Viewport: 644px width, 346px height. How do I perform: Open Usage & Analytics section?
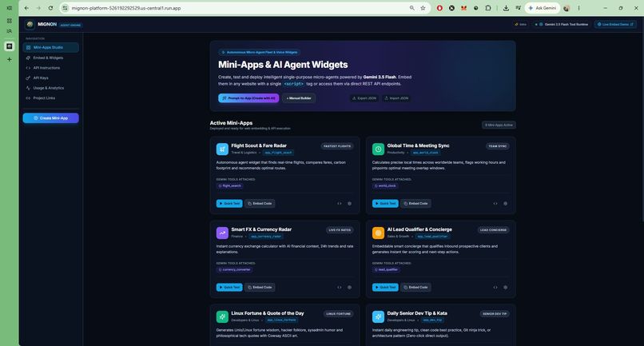point(51,88)
